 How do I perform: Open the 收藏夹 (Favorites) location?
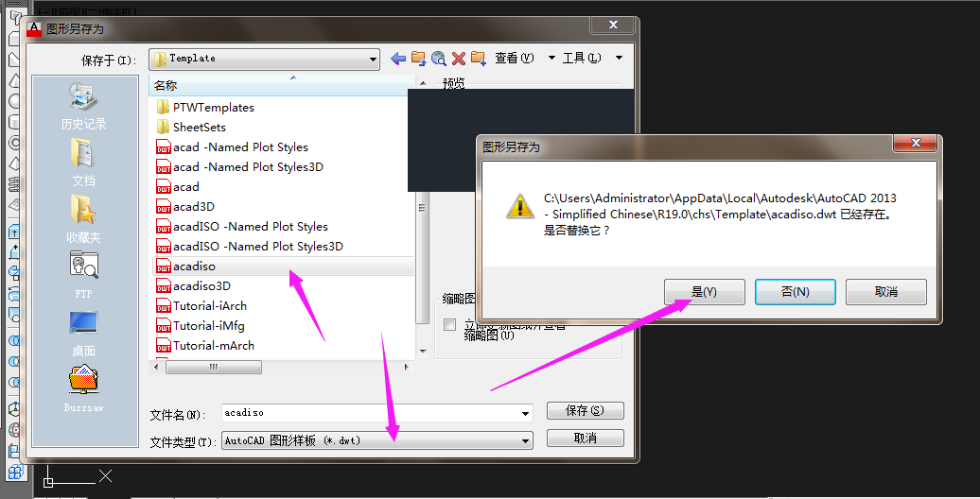84,220
